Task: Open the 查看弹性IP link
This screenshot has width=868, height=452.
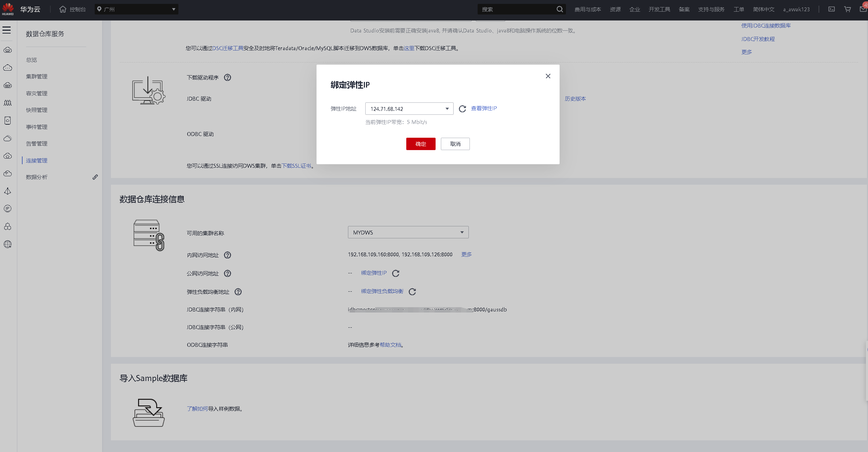Action: pyautogui.click(x=484, y=108)
